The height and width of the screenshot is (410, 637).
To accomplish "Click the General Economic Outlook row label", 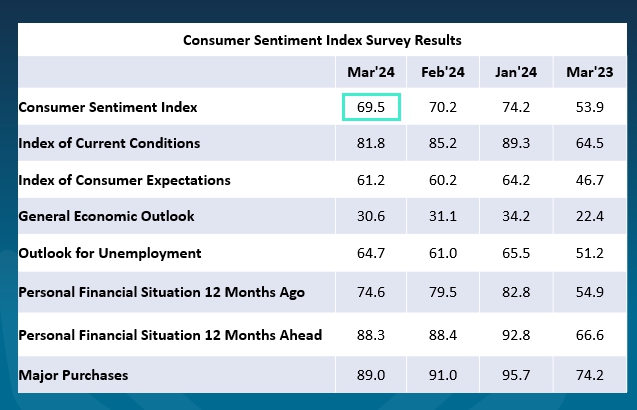I will coord(107,216).
